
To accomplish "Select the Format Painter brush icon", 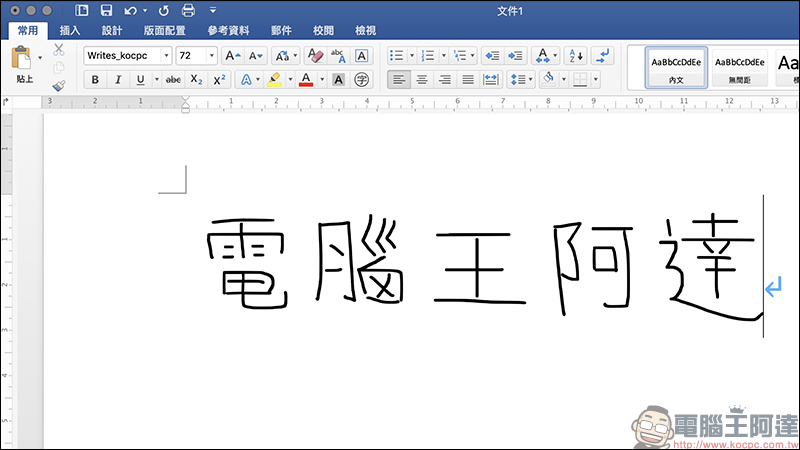I will click(x=59, y=86).
